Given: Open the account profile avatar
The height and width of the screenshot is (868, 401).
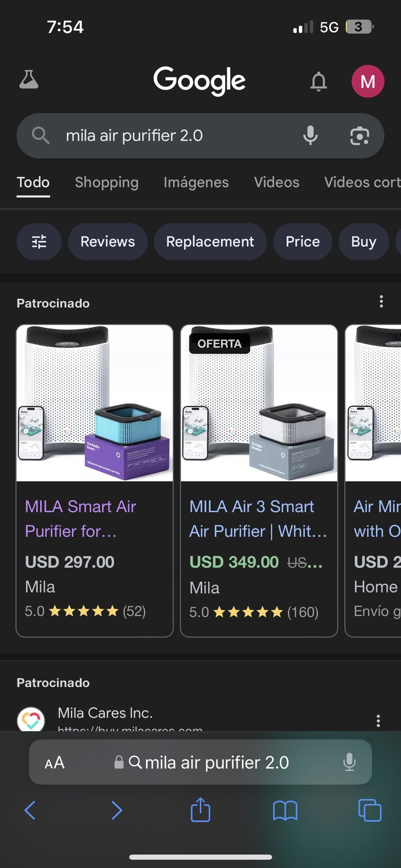Looking at the screenshot, I should point(368,81).
